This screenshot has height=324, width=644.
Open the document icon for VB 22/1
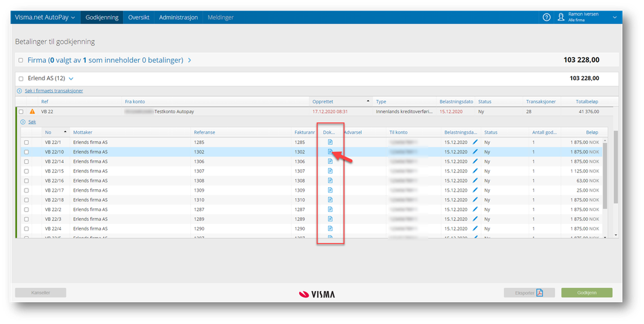[330, 142]
